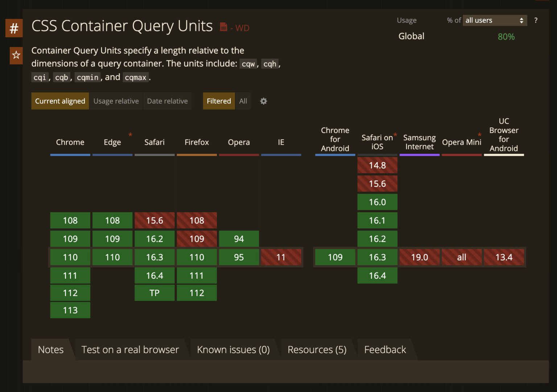Switch to Current aligned view

[x=60, y=101]
